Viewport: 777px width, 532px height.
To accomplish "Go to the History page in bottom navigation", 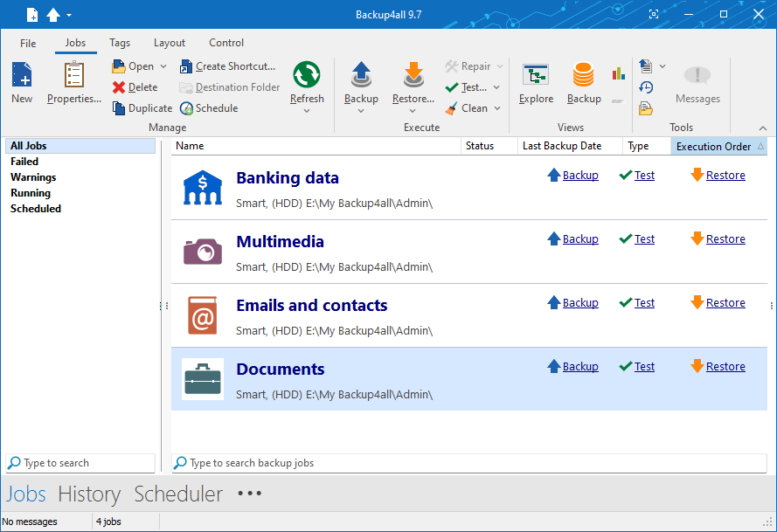I will pos(89,494).
